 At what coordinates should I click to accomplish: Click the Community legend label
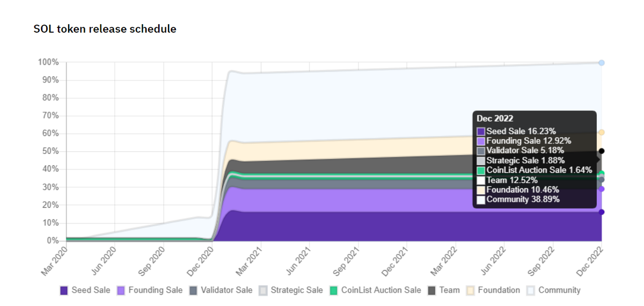coord(559,290)
